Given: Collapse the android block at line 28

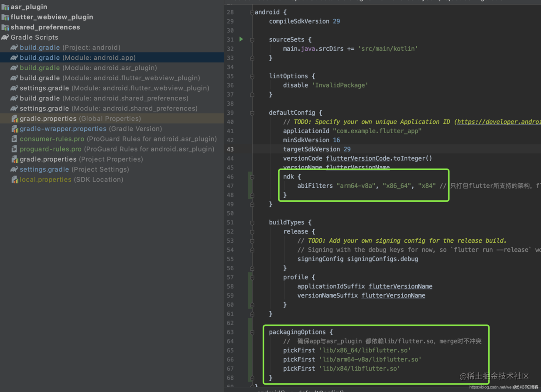Looking at the screenshot, I should [252, 12].
